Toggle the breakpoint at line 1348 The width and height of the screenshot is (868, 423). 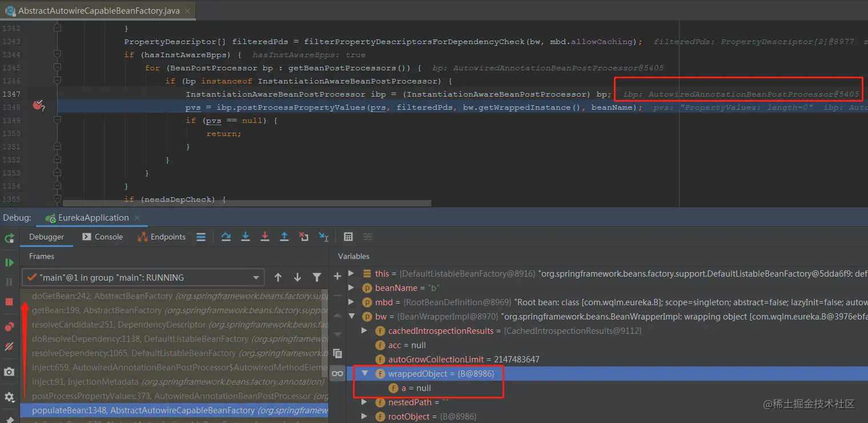tap(39, 105)
